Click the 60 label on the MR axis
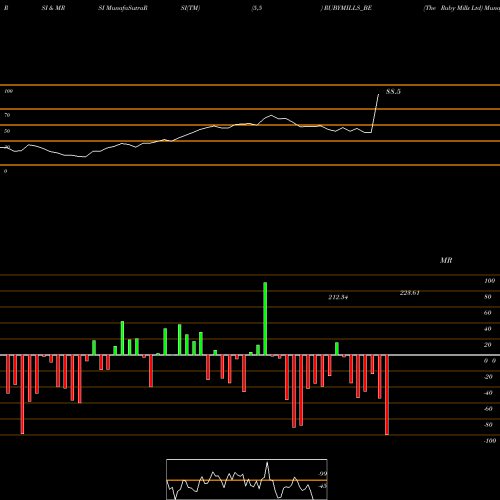This screenshot has width=500, height=500. (487, 313)
